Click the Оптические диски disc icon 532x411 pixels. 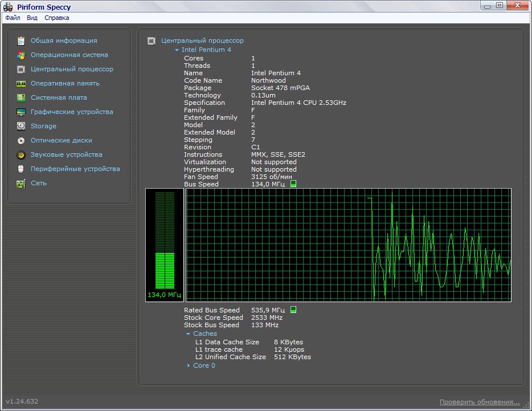coord(21,141)
